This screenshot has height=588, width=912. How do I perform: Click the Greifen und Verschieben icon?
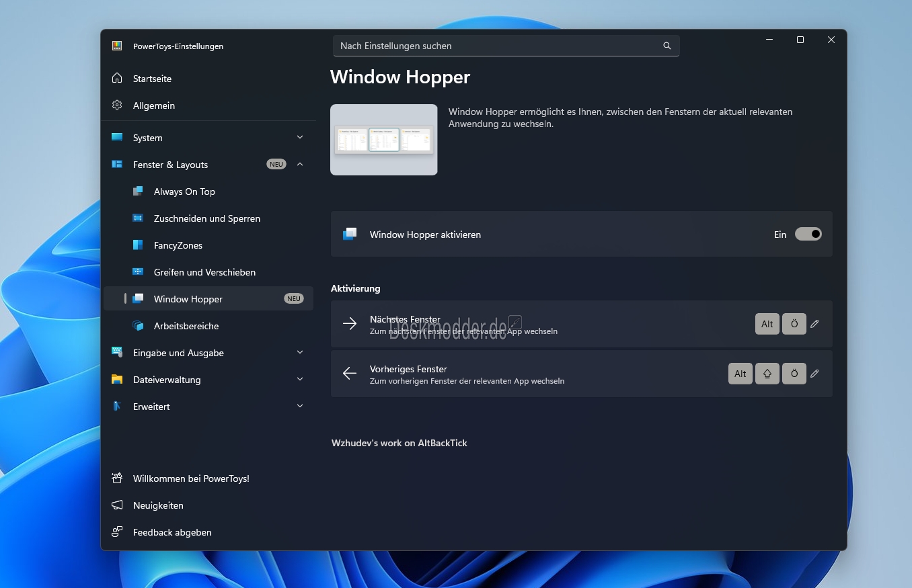click(138, 272)
